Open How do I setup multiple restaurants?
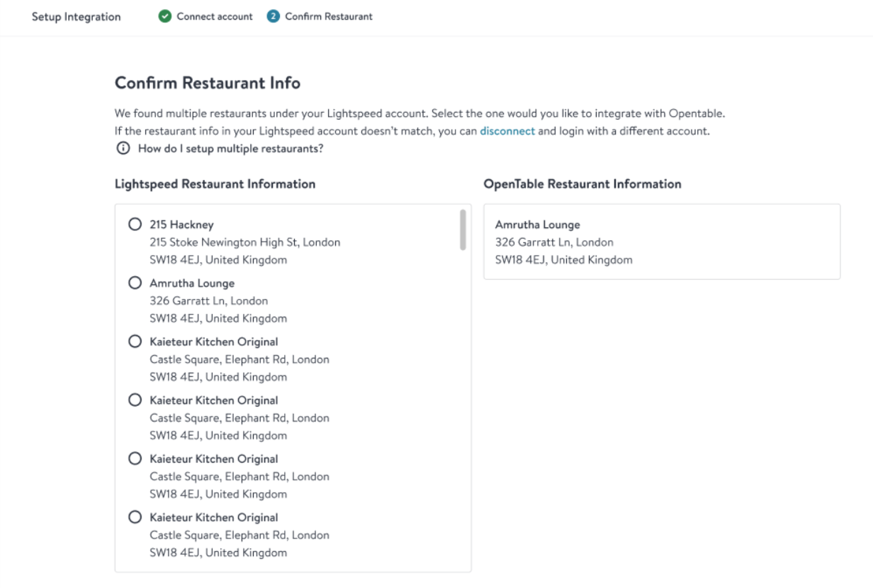Screen dimensions: 873x588 pos(231,148)
